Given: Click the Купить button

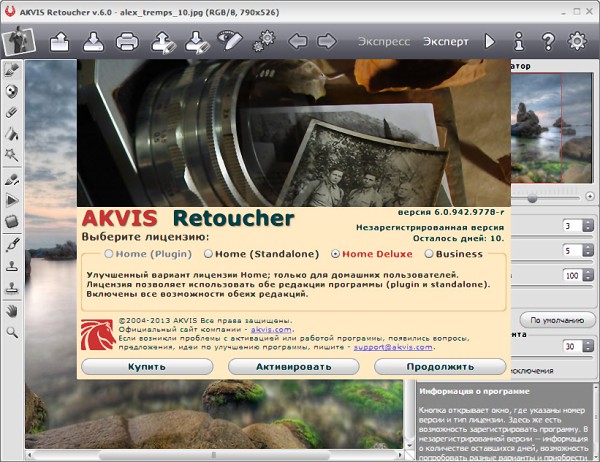Looking at the screenshot, I should click(146, 367).
